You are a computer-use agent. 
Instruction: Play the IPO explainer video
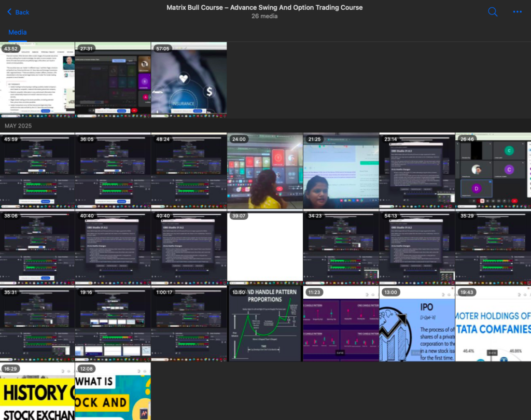[x=416, y=324]
